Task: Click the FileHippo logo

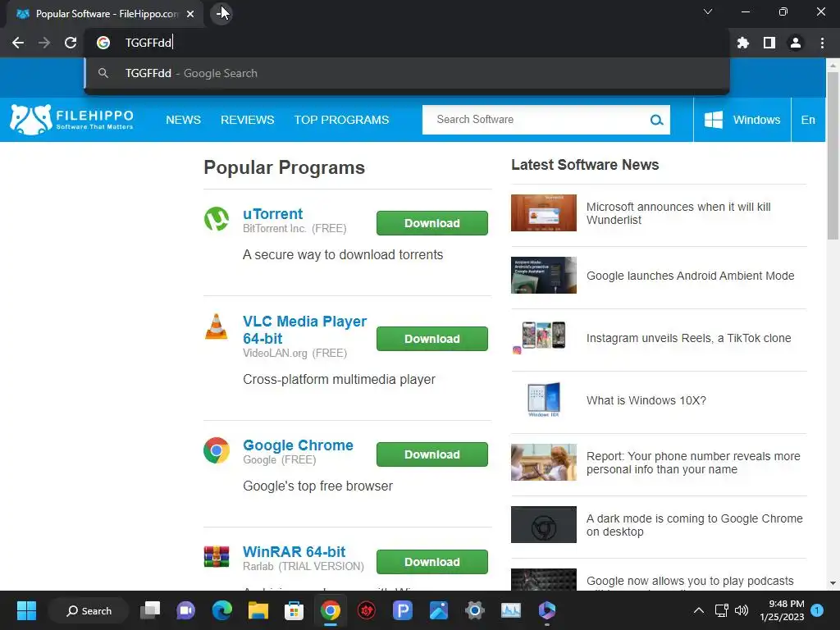Action: (x=72, y=120)
